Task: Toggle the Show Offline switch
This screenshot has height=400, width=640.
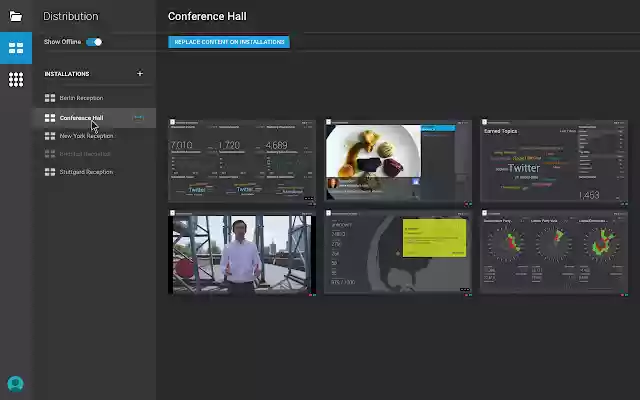Action: [94, 42]
